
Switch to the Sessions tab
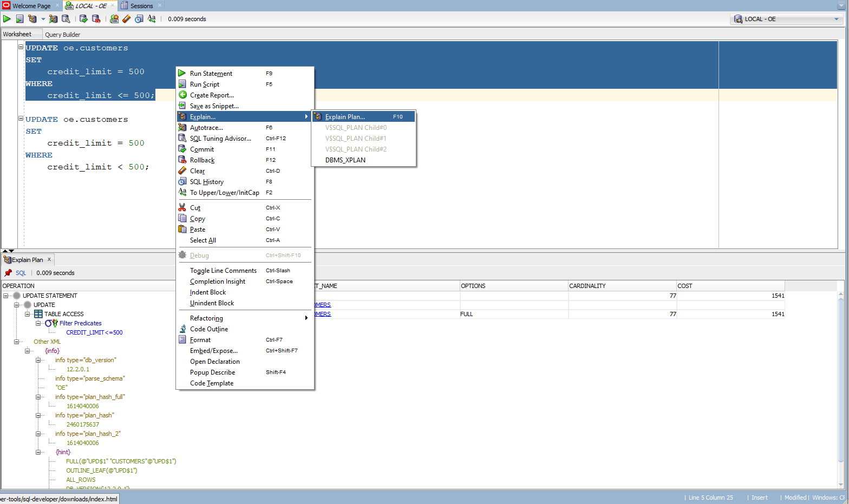pyautogui.click(x=141, y=6)
